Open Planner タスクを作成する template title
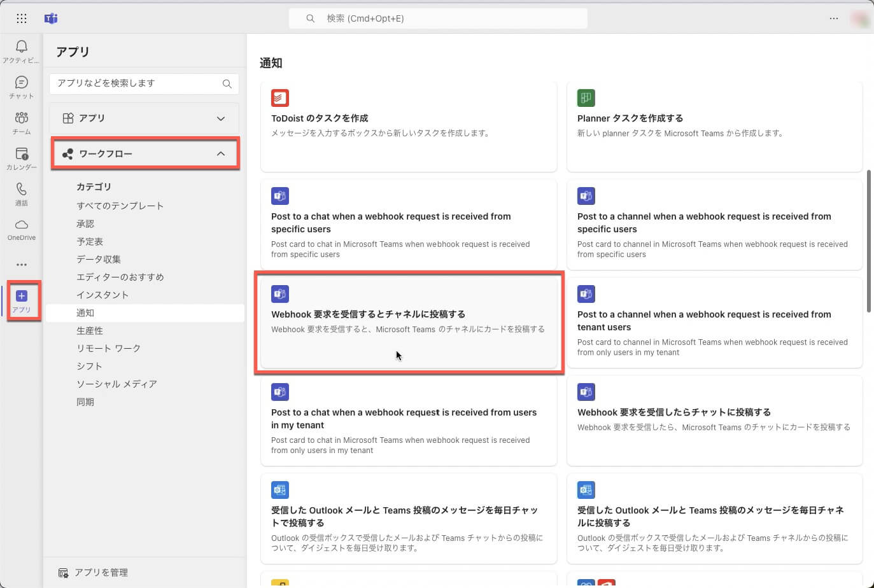This screenshot has width=874, height=588. point(630,118)
